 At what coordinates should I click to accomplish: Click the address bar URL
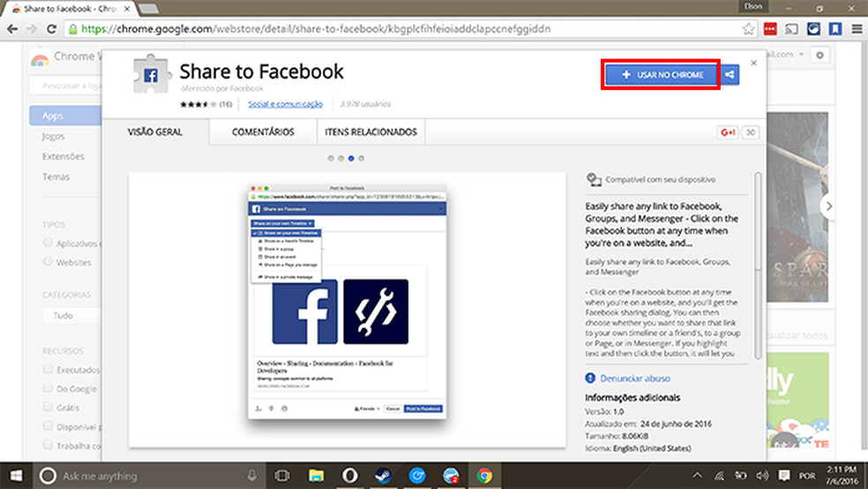(316, 29)
